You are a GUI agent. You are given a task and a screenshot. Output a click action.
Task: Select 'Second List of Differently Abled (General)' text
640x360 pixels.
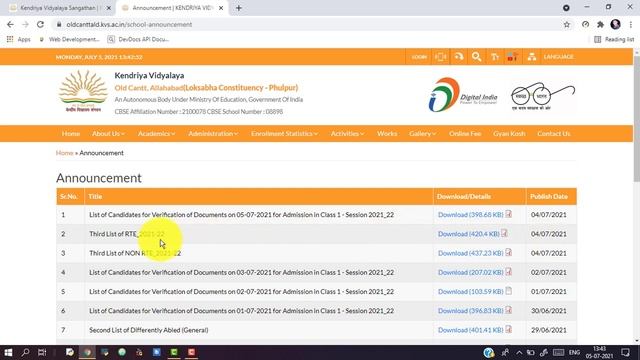point(149,330)
